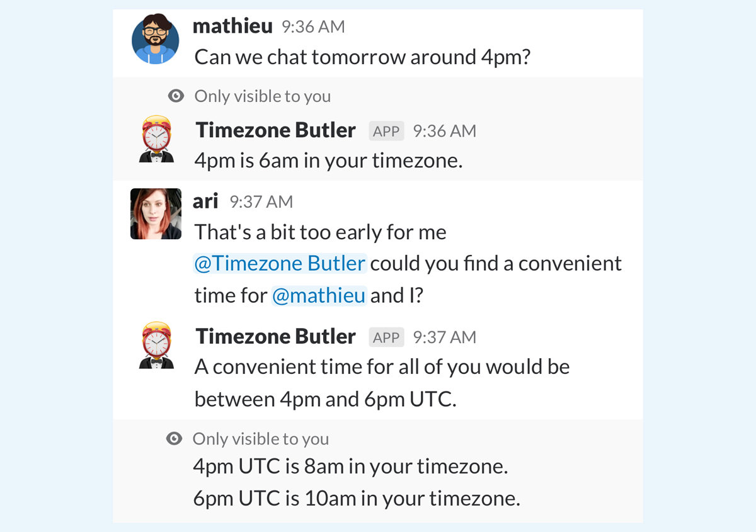Click the APP badge next to 9:37 AM
The image size is (756, 532).
point(386,337)
